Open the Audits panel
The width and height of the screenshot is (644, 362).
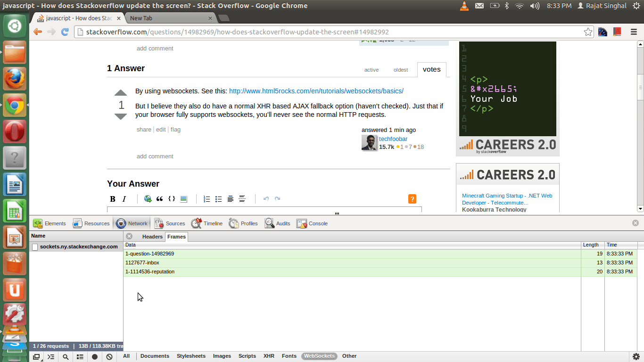click(x=277, y=223)
